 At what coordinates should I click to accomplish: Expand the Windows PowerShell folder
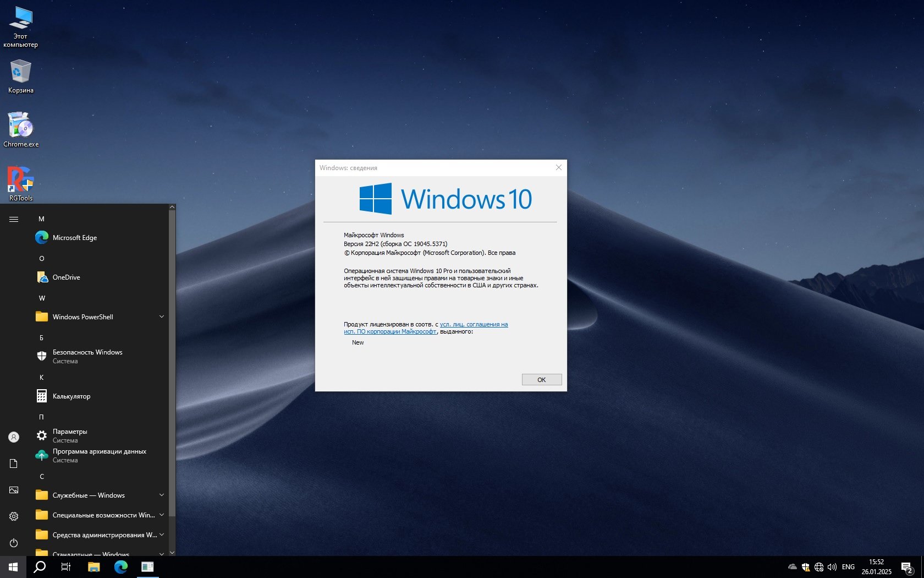(x=162, y=317)
